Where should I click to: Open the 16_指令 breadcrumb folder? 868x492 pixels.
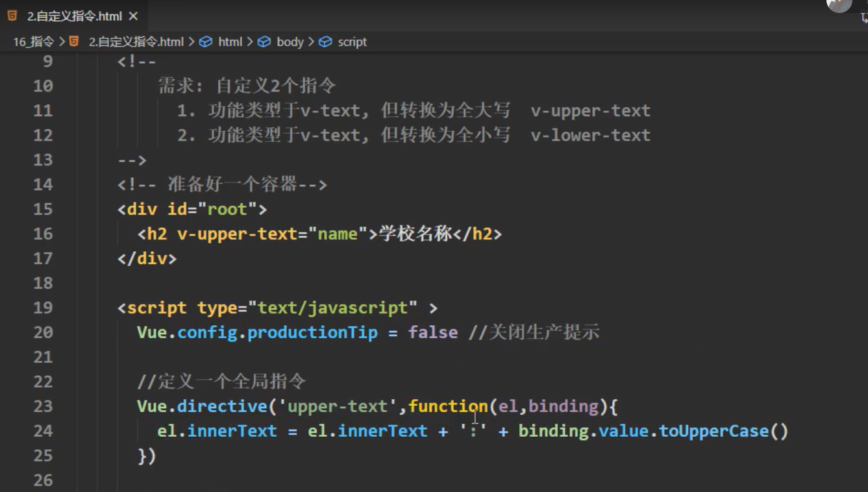pyautogui.click(x=34, y=42)
